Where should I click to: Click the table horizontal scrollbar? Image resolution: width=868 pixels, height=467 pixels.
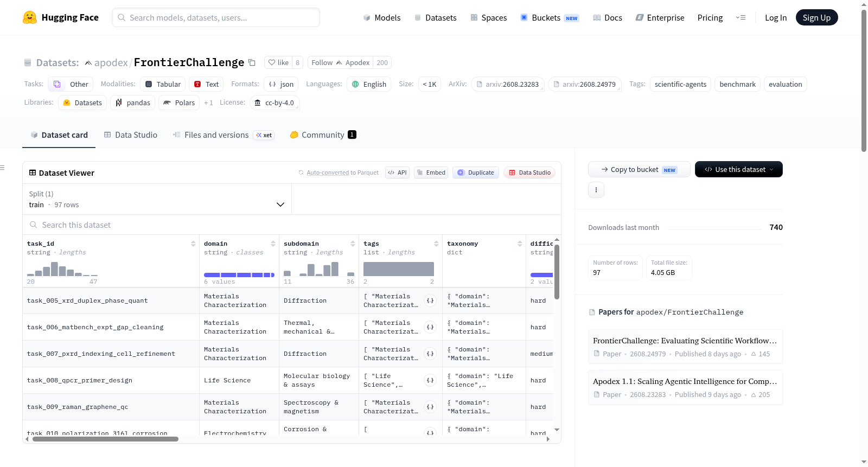tap(105, 439)
